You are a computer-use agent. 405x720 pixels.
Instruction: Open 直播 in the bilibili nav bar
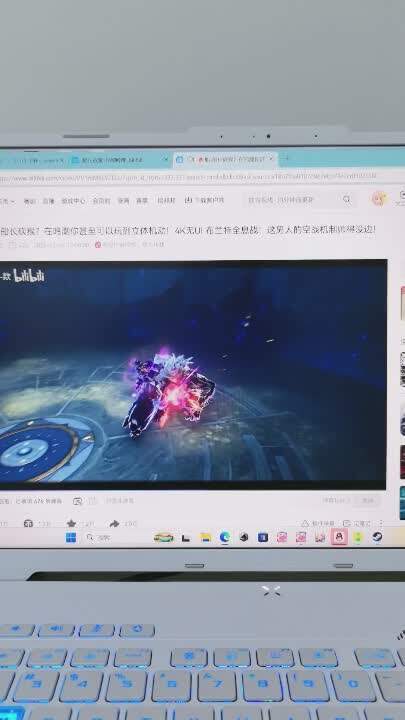tap(49, 201)
